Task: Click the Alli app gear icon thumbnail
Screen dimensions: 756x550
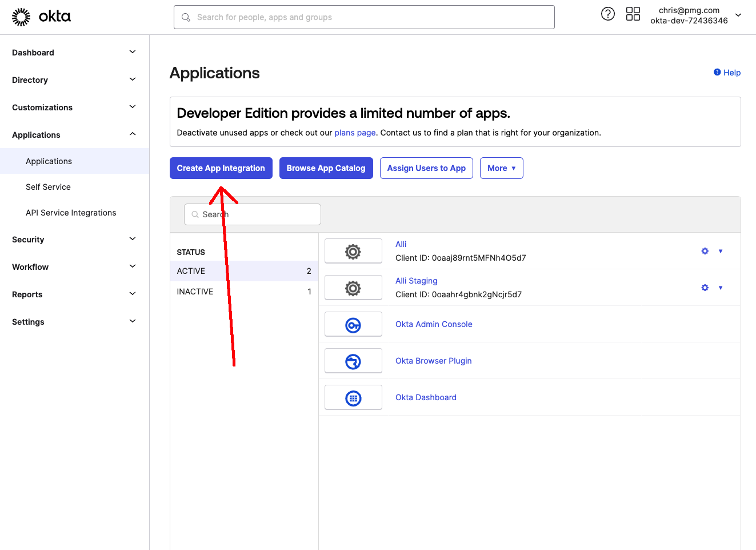Action: point(353,252)
